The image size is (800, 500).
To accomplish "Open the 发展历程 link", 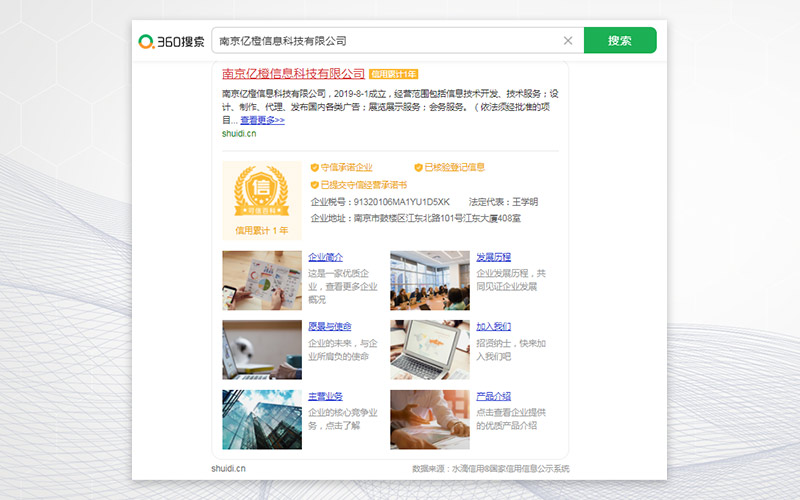I will coord(493,257).
